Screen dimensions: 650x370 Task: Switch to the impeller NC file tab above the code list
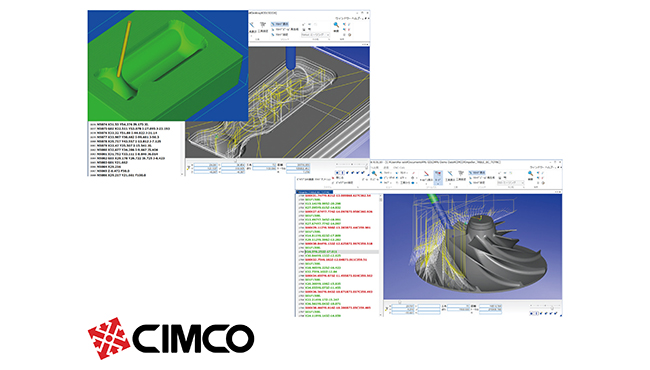[x=314, y=192]
